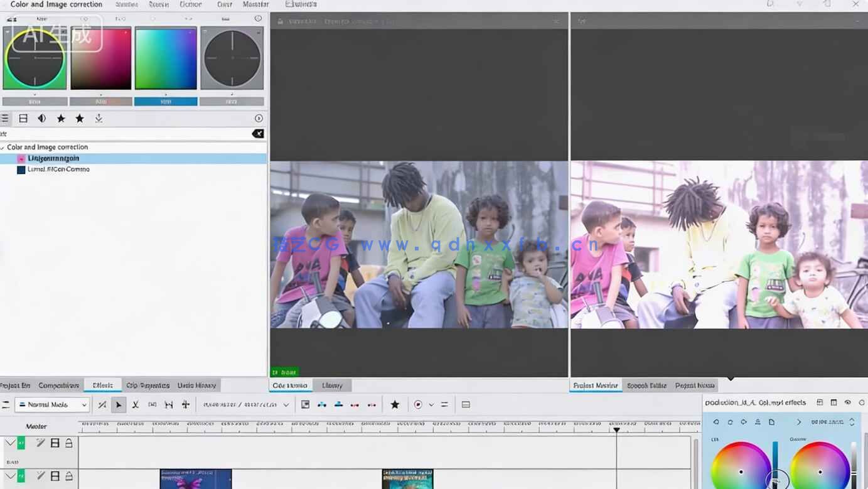Switch to the Library tab
Screen dimensions: 868x489
tap(332, 385)
